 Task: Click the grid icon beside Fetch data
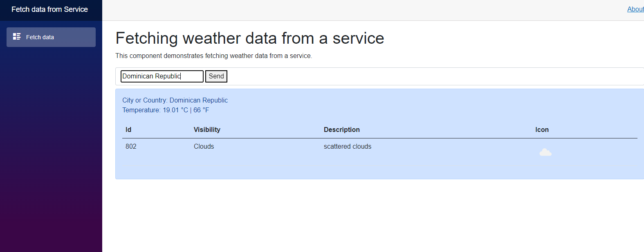(17, 36)
